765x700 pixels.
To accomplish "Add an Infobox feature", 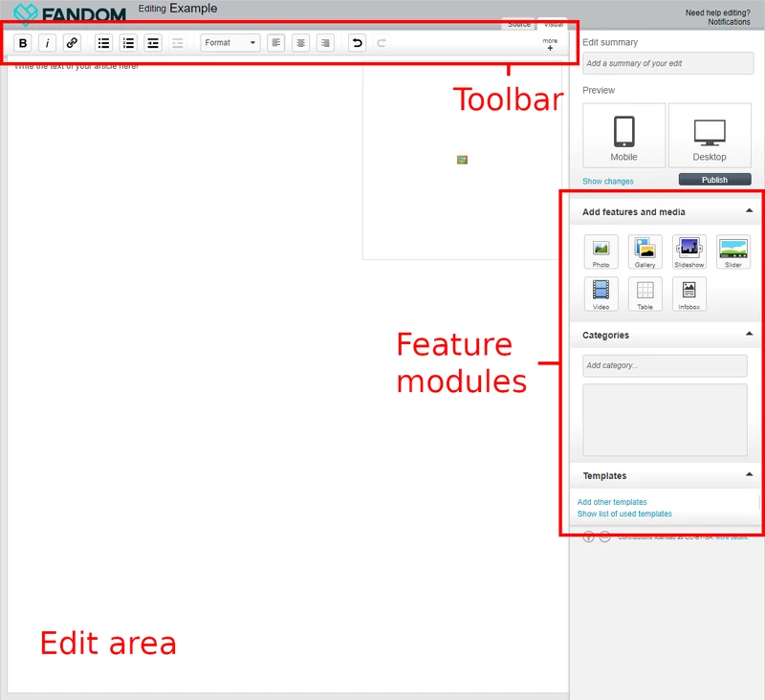I will (x=688, y=294).
